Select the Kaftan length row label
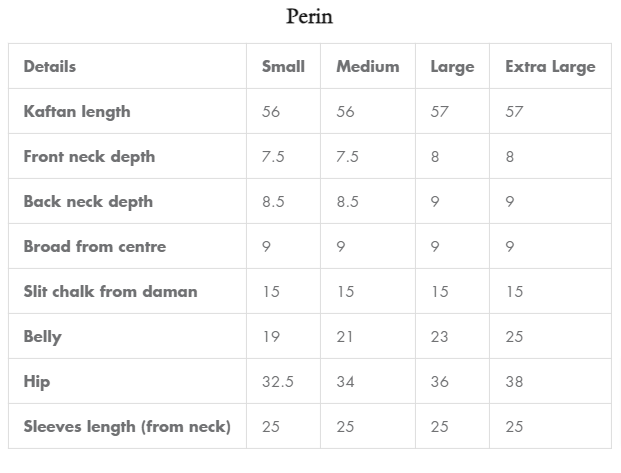This screenshot has height=473, width=621. point(77,112)
